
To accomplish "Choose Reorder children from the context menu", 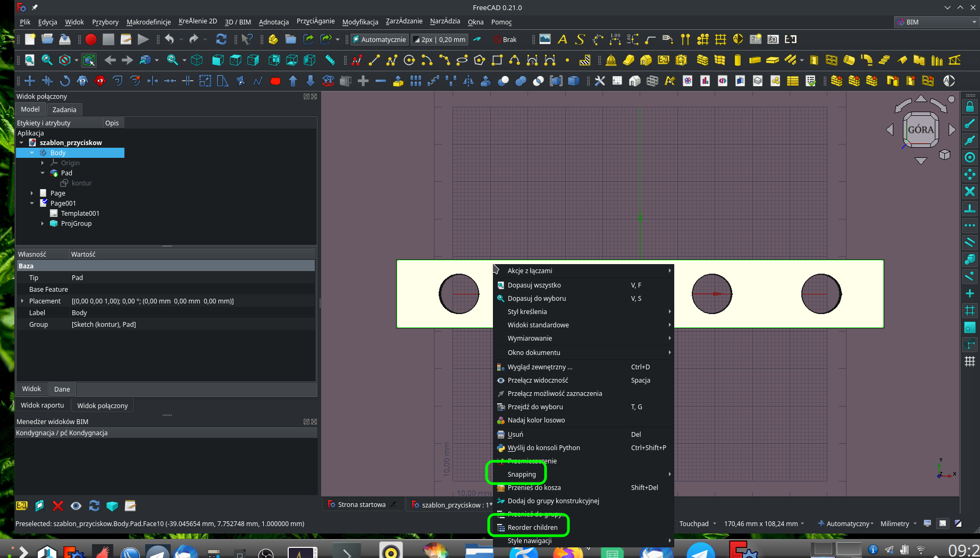I will point(532,527).
